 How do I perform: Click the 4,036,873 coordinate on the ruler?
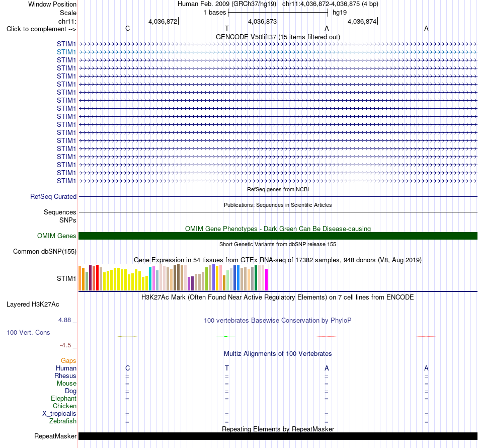262,21
